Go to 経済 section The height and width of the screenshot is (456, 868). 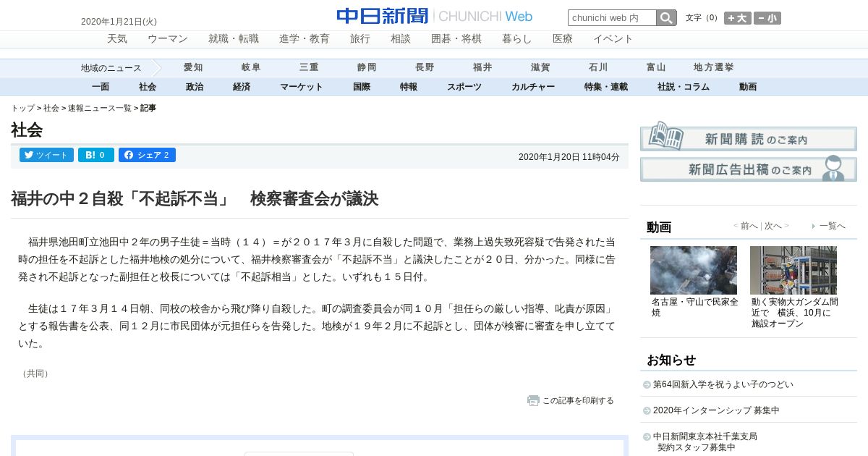click(x=242, y=87)
